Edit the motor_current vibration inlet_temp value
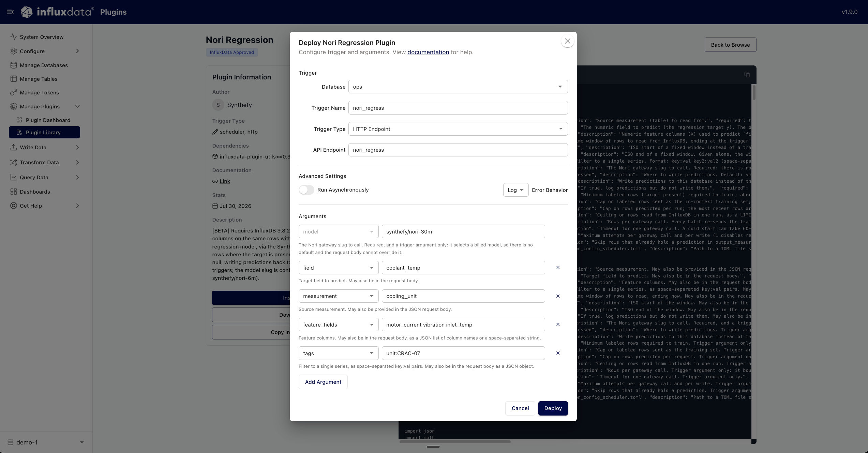 coord(463,324)
